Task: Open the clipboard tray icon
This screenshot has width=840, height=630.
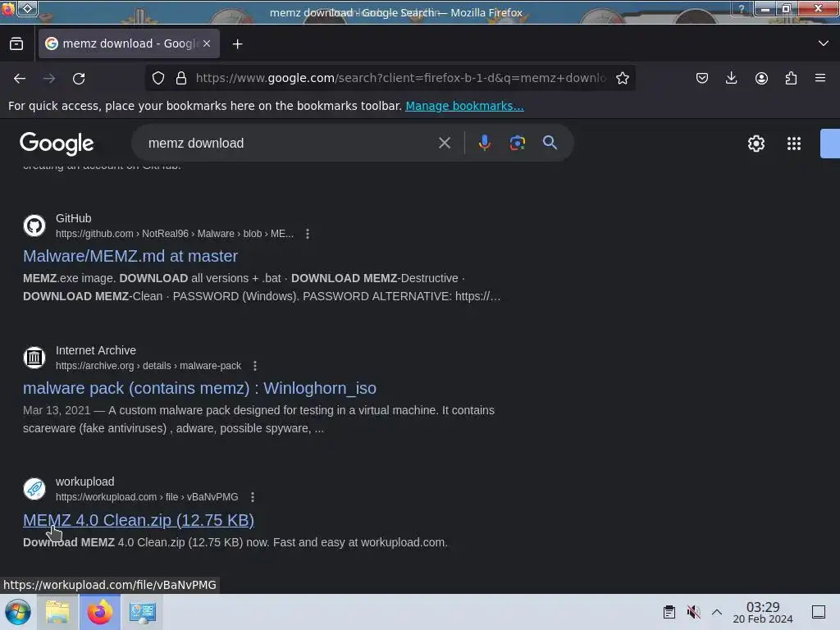Action: (x=669, y=612)
